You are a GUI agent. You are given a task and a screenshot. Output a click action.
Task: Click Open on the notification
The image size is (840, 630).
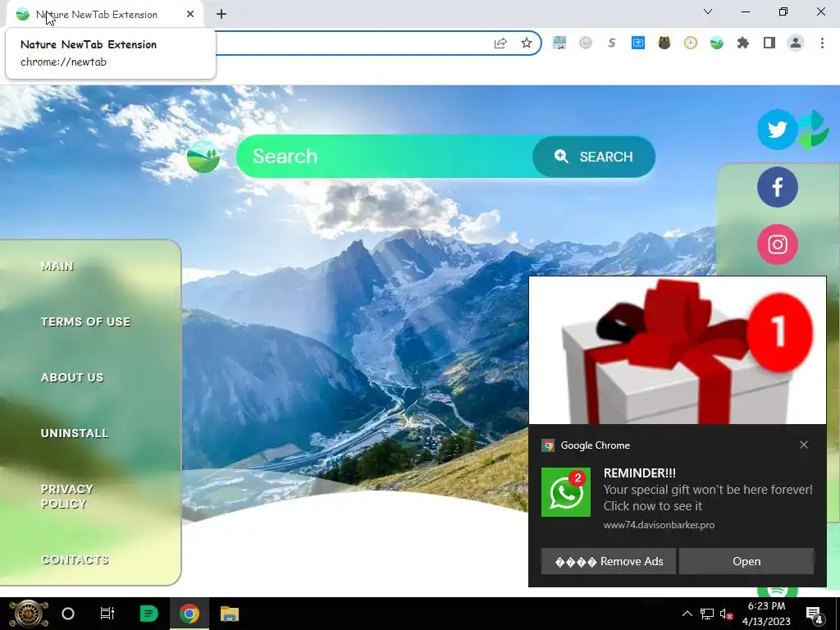[x=746, y=561]
